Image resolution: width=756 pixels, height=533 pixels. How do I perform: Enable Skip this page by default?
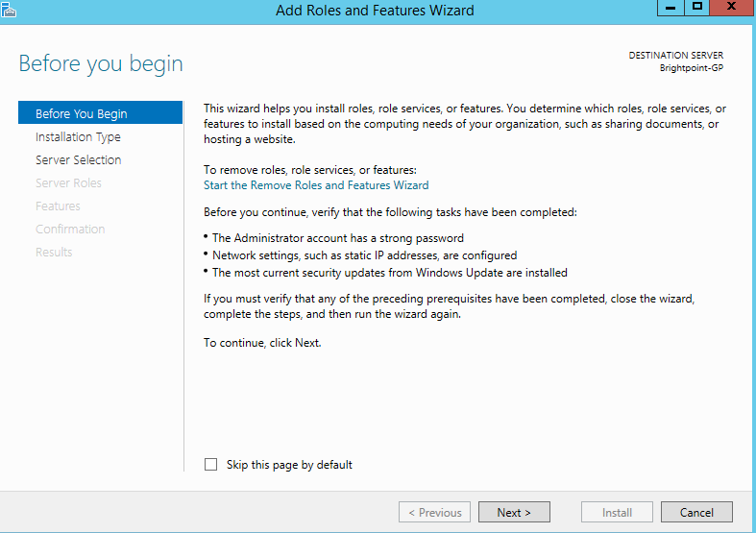coord(211,465)
